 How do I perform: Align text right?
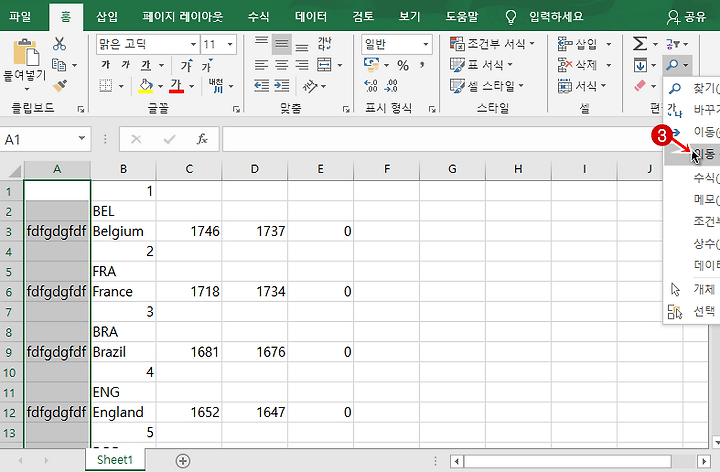(x=302, y=65)
